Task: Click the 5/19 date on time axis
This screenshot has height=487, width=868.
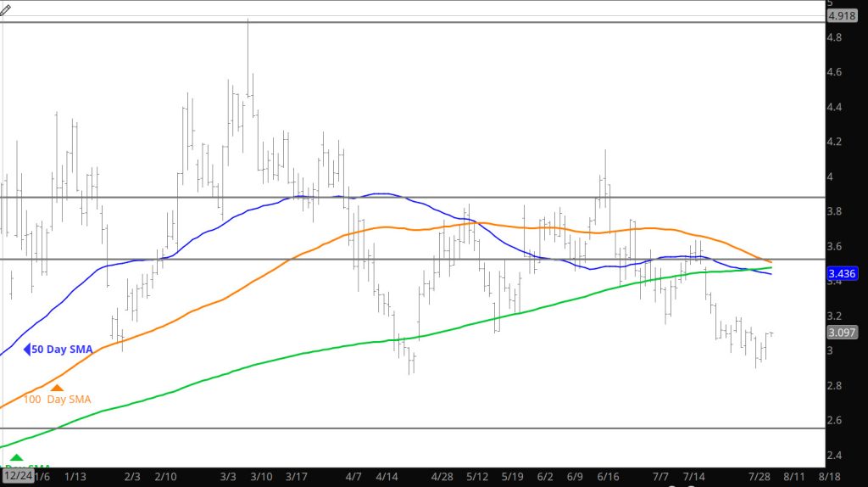Action: [x=512, y=477]
